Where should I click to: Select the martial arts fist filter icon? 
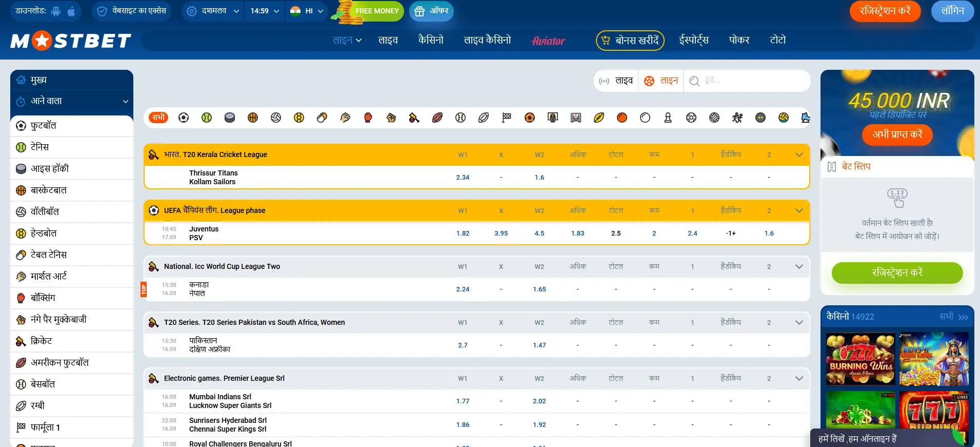pyautogui.click(x=345, y=118)
